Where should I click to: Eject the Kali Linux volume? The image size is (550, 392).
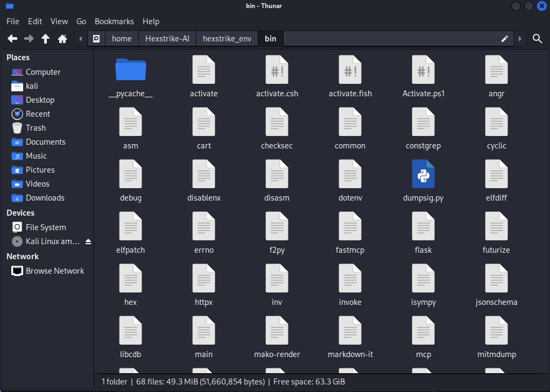88,242
